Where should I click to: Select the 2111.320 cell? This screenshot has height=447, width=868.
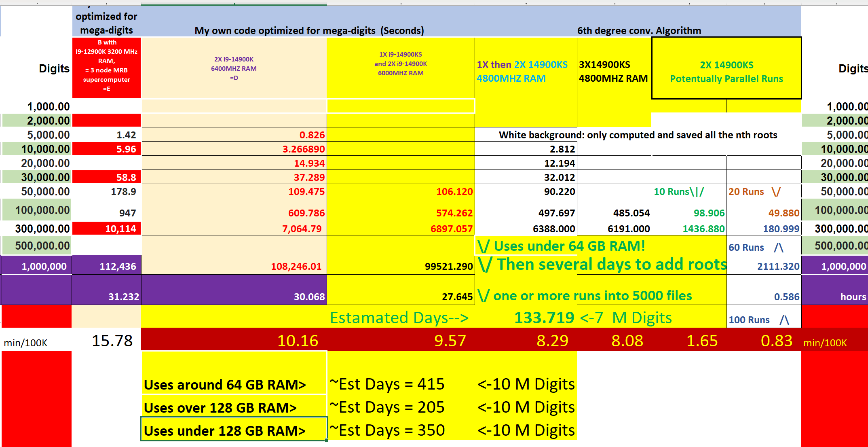tap(778, 266)
